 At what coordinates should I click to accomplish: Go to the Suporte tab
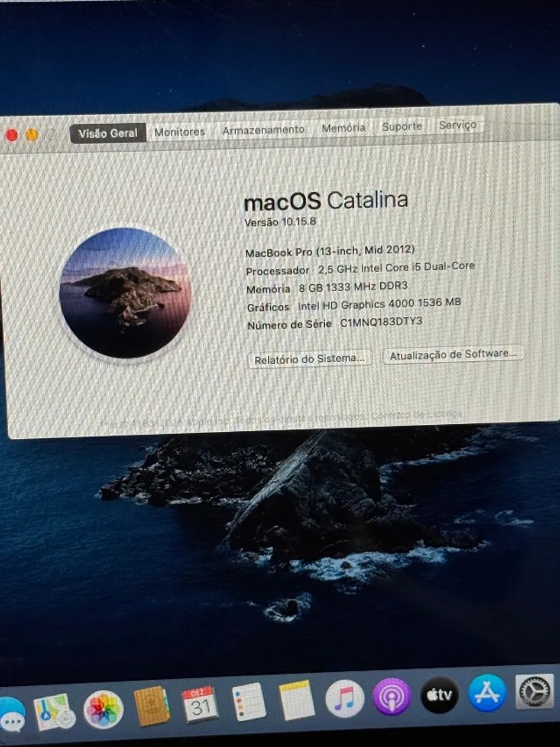(402, 126)
